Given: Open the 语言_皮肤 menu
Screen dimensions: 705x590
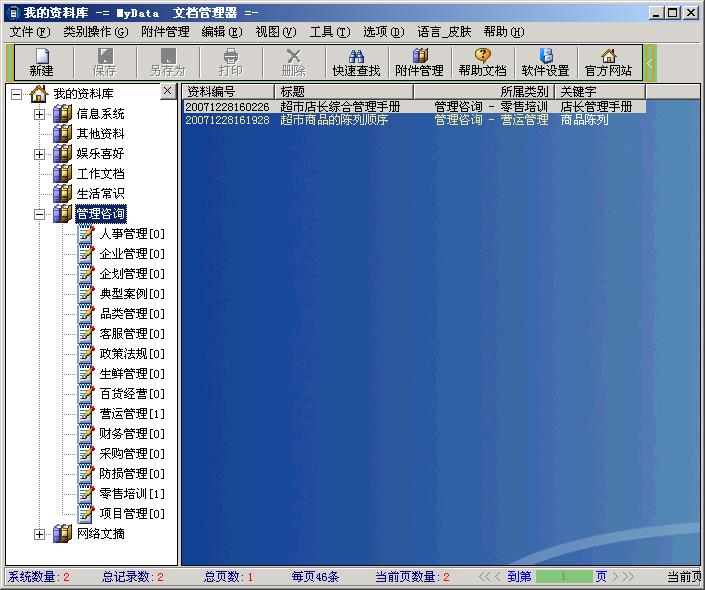Looking at the screenshot, I should tap(443, 32).
